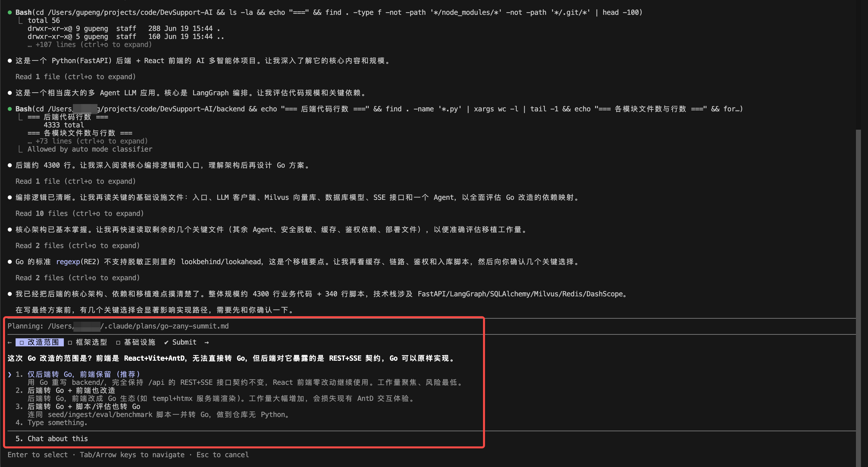
Task: Expand the '+107 lines' collapsed output
Action: [90, 44]
